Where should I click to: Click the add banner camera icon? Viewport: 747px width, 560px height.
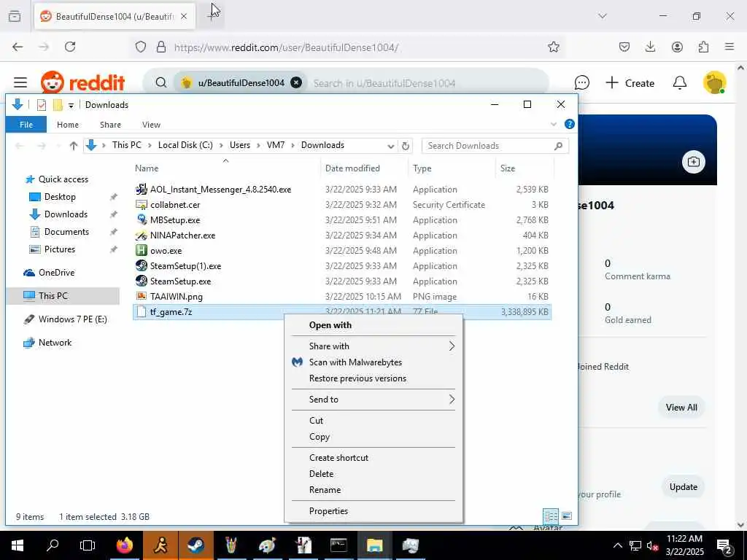coord(693,162)
